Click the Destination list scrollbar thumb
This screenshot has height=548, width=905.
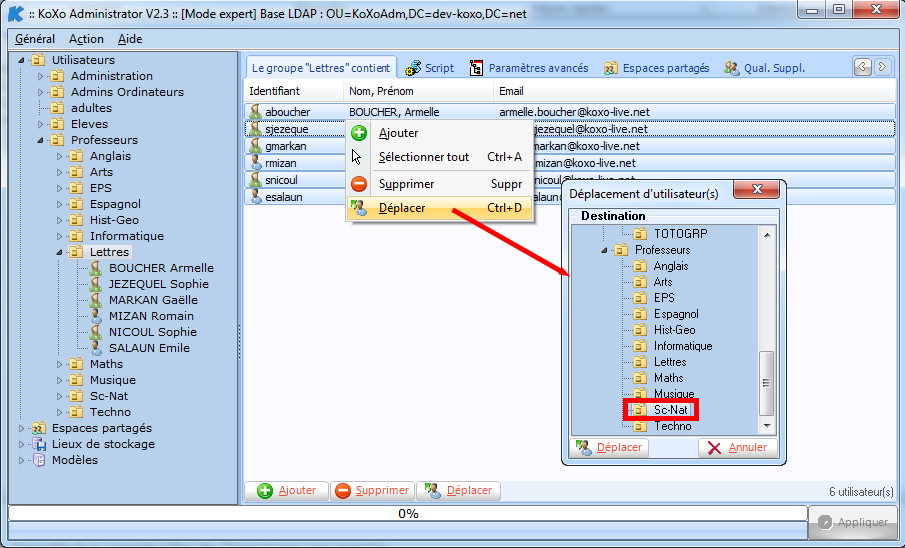[x=766, y=383]
